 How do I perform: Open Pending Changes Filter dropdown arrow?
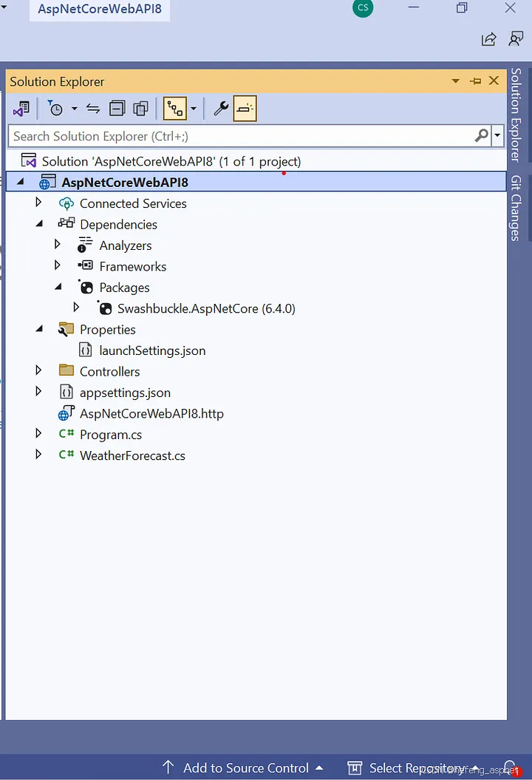point(74,109)
